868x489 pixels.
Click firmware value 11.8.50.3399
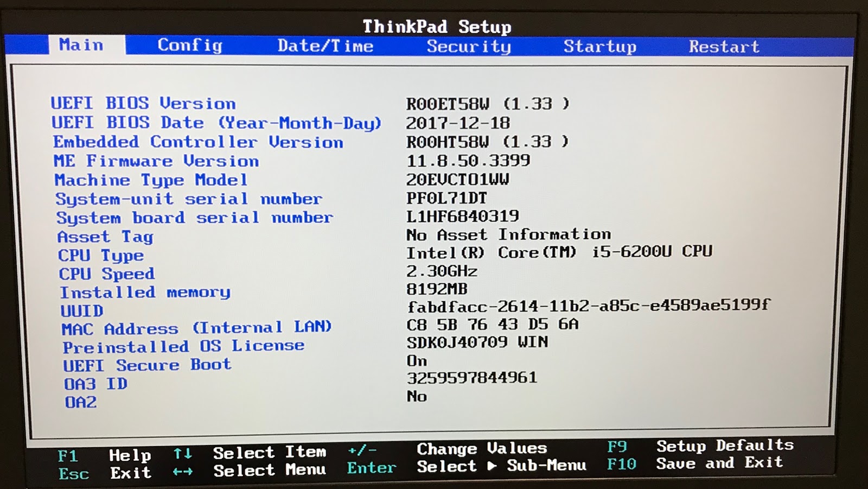[468, 161]
